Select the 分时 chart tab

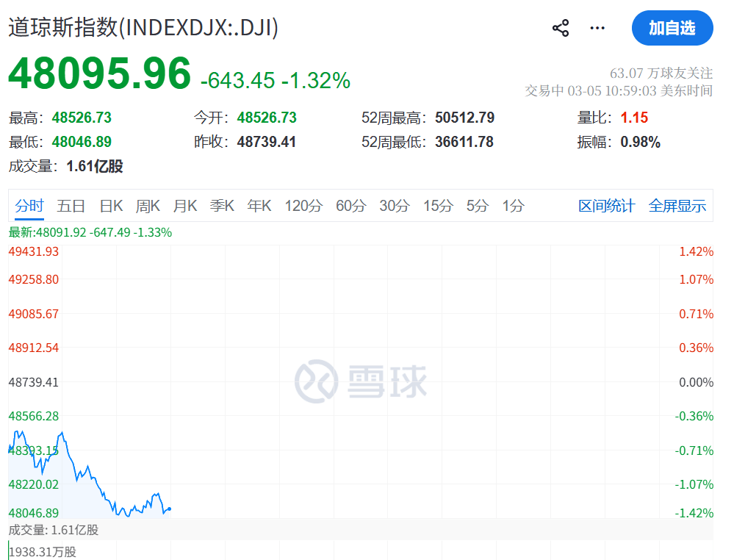click(x=29, y=207)
